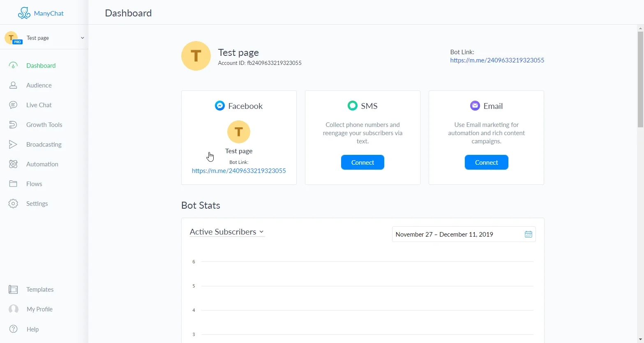
Task: Click the Facebook card title
Action: click(x=245, y=106)
